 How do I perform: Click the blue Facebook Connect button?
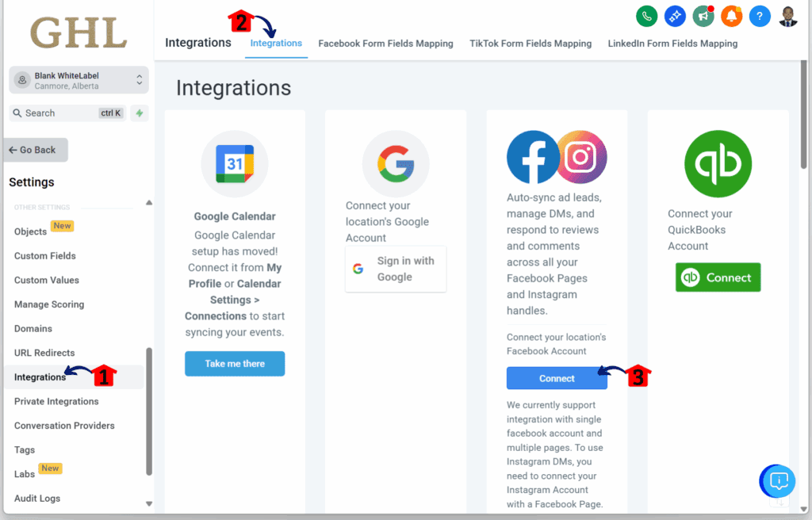(557, 378)
